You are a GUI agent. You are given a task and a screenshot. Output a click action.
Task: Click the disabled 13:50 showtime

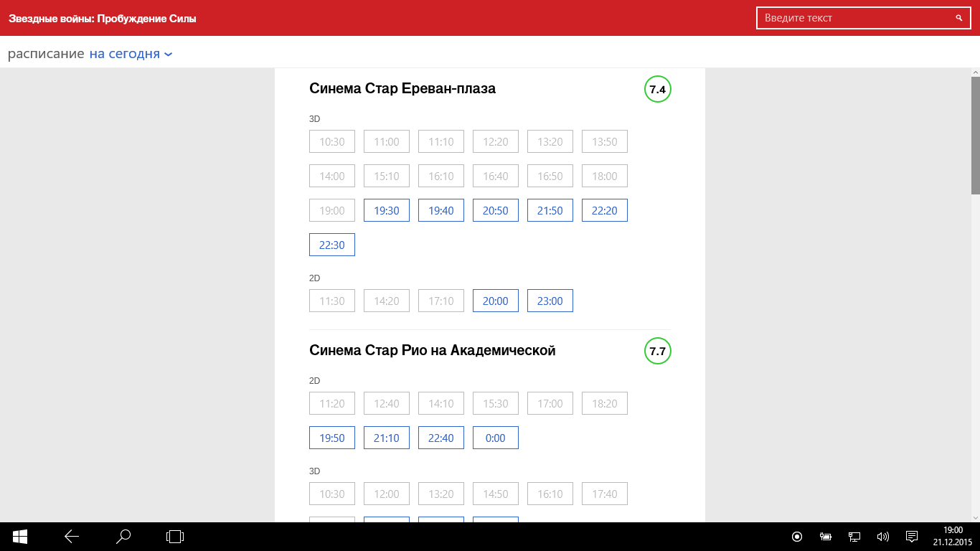(x=605, y=141)
